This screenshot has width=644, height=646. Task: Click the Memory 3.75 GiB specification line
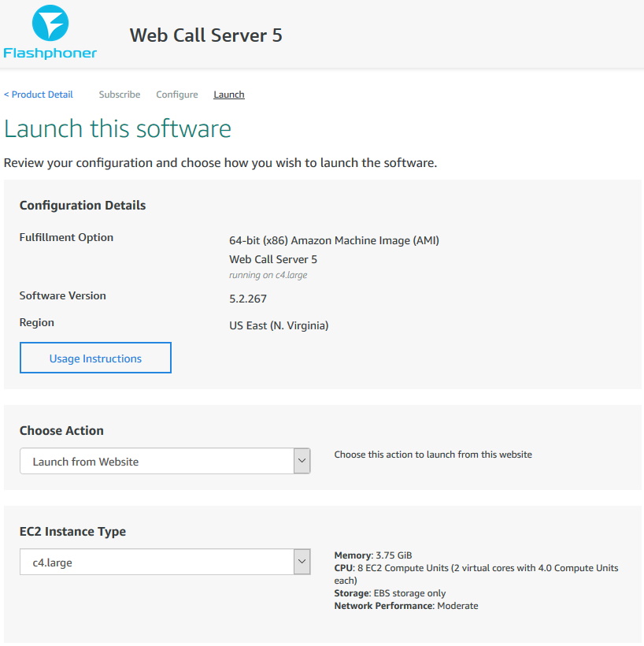tap(373, 555)
